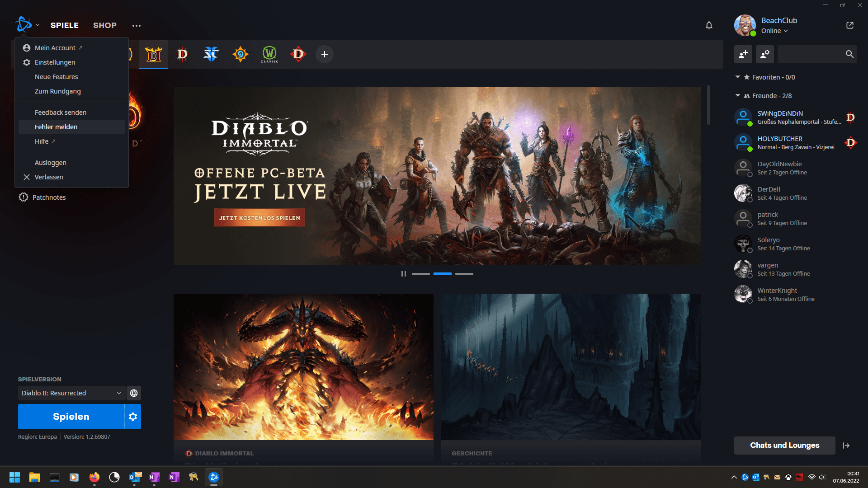Choose Verlassen to quit
This screenshot has width=868, height=488.
click(71, 177)
